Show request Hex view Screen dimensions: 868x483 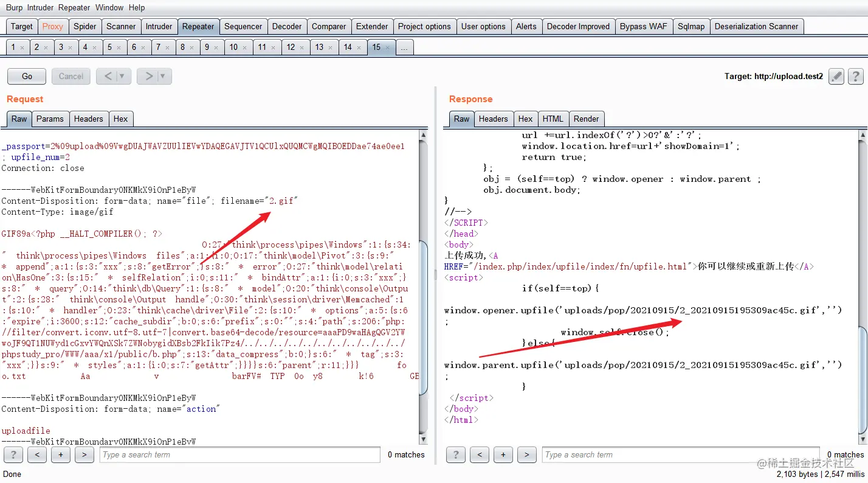tap(121, 119)
